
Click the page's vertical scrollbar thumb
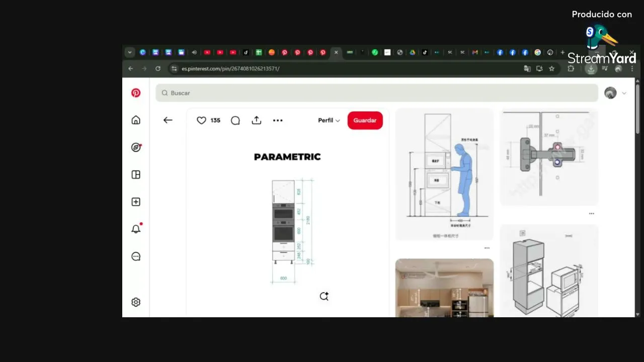click(x=637, y=108)
